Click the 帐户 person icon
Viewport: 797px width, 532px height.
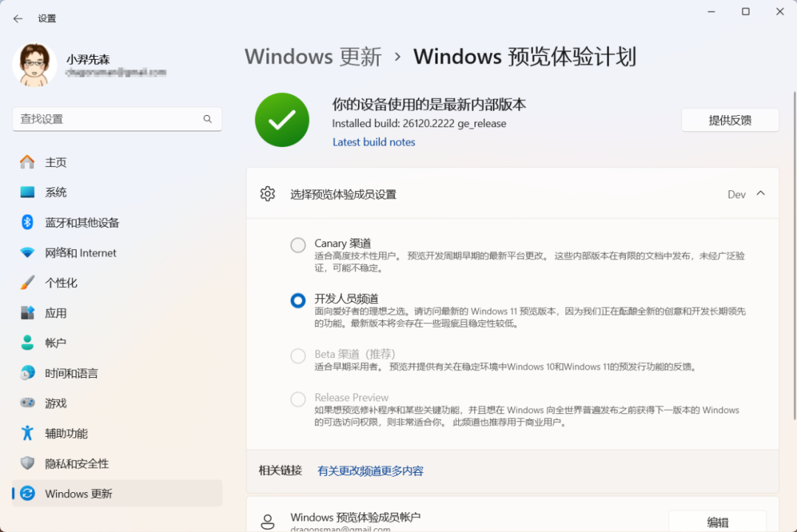point(27,342)
